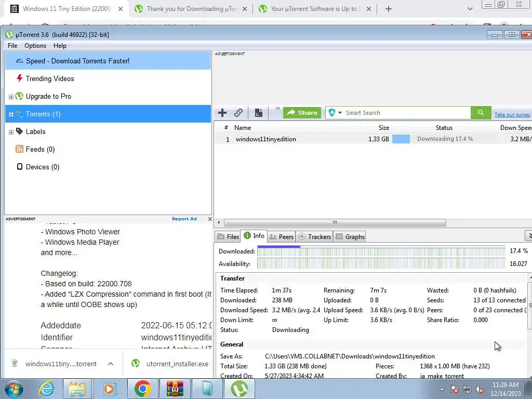Screen dimensions: 532x399
Task: Expand the Torrents (1) tree node
Action: [x=11, y=114]
